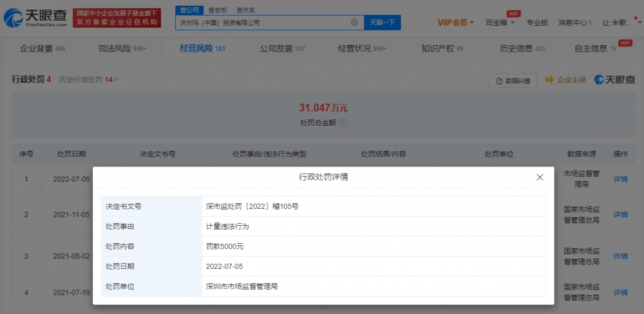Click the Tianyancha logo in header
The image size is (644, 314).
(35, 18)
